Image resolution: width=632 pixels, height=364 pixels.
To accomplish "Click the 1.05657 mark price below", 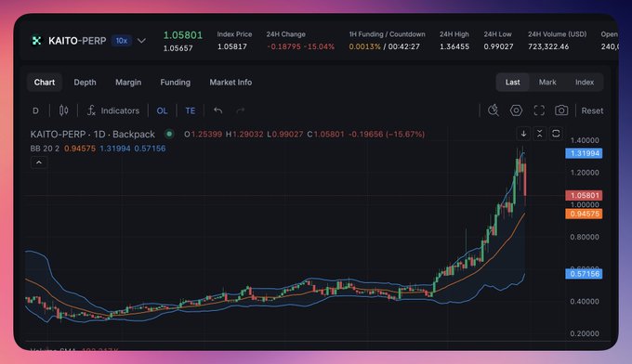I will [178, 48].
